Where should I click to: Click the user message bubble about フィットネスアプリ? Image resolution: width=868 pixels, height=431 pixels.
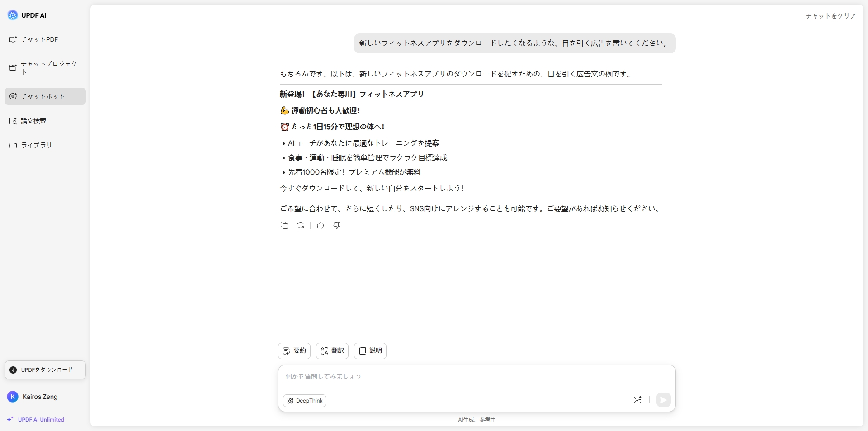(x=514, y=43)
